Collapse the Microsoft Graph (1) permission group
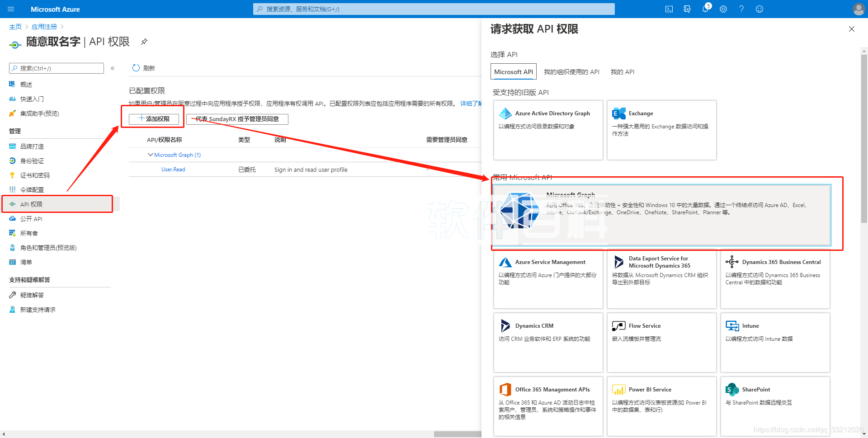 pos(151,155)
